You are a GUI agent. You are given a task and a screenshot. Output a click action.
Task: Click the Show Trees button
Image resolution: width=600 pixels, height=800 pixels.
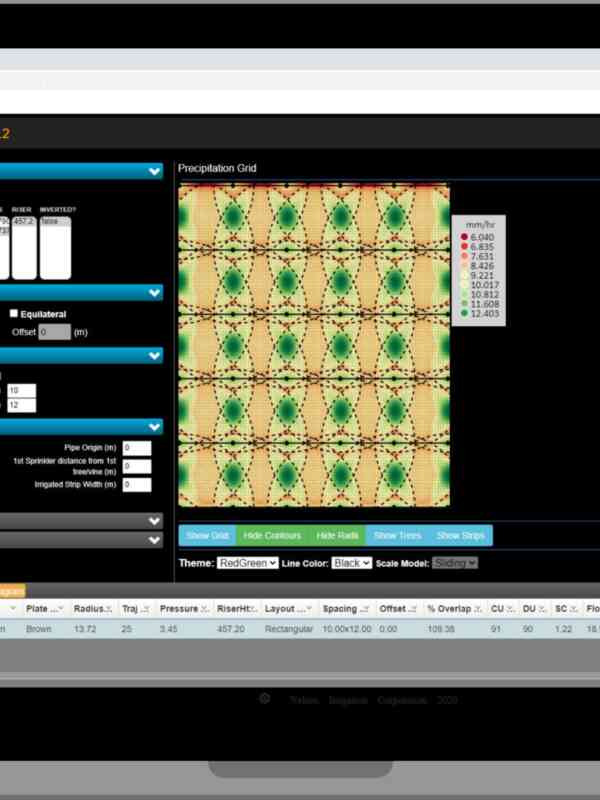[395, 536]
